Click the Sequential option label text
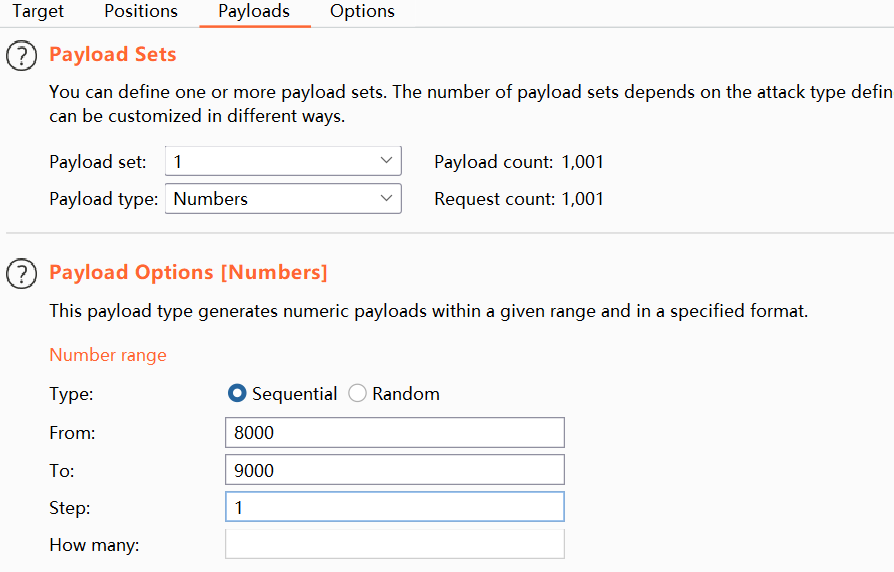This screenshot has height=572, width=894. coord(295,394)
